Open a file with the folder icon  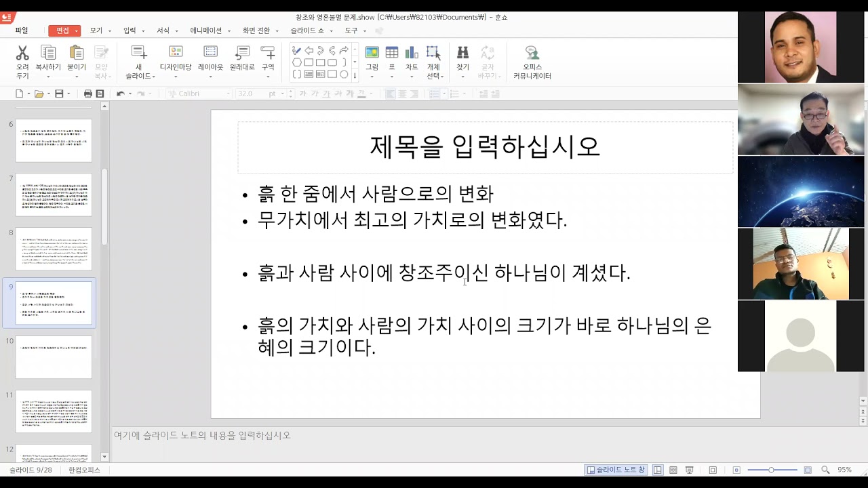[x=39, y=94]
